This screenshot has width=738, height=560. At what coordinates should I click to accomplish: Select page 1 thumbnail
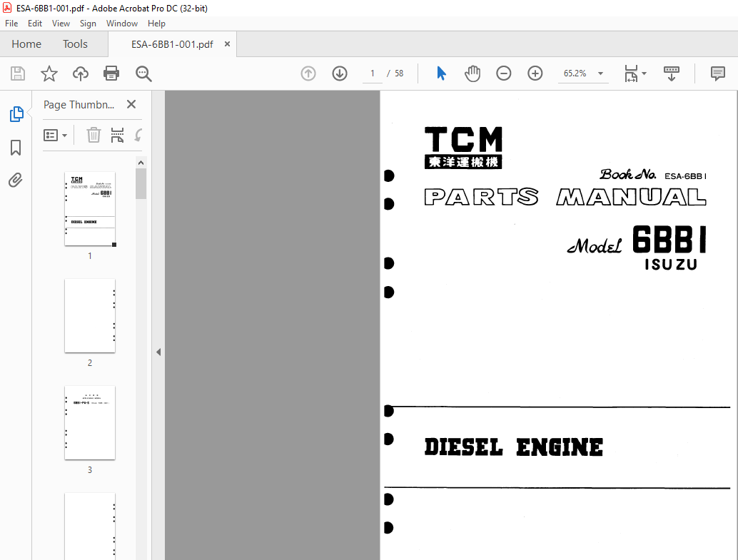pyautogui.click(x=90, y=209)
